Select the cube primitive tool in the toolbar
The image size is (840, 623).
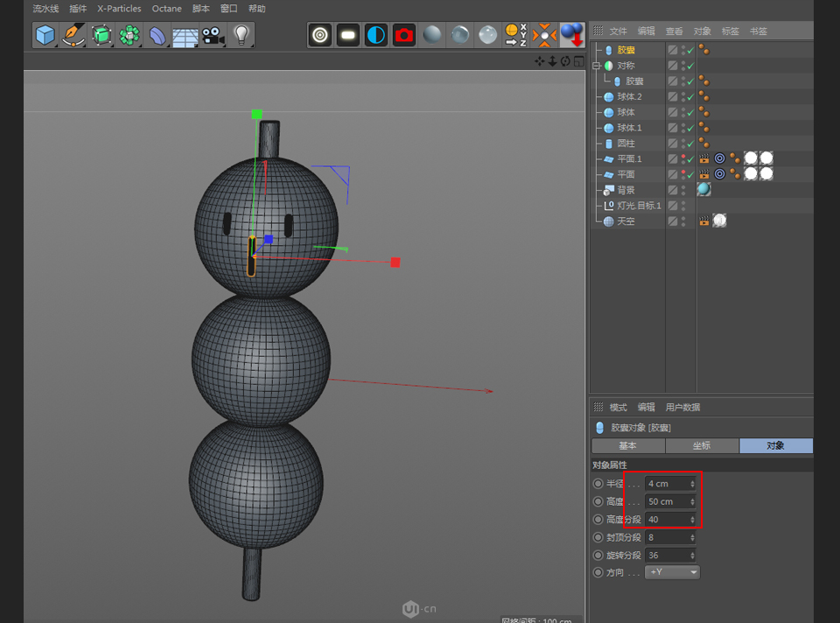point(45,35)
